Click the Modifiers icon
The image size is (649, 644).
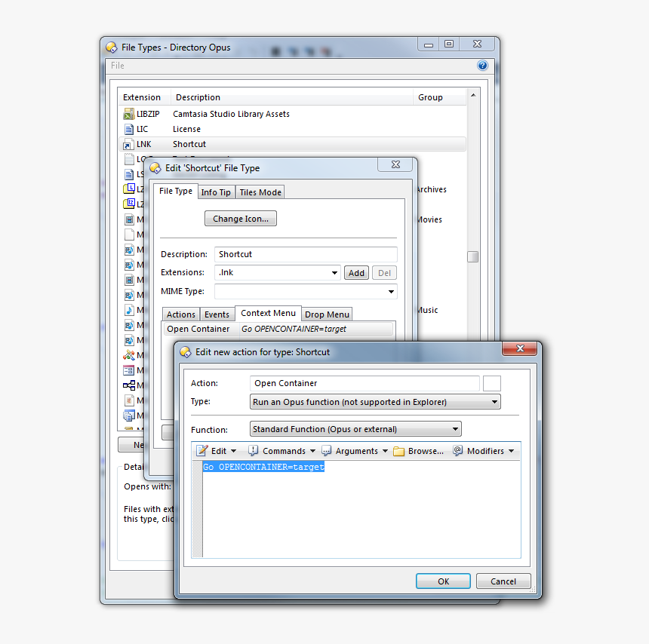457,450
